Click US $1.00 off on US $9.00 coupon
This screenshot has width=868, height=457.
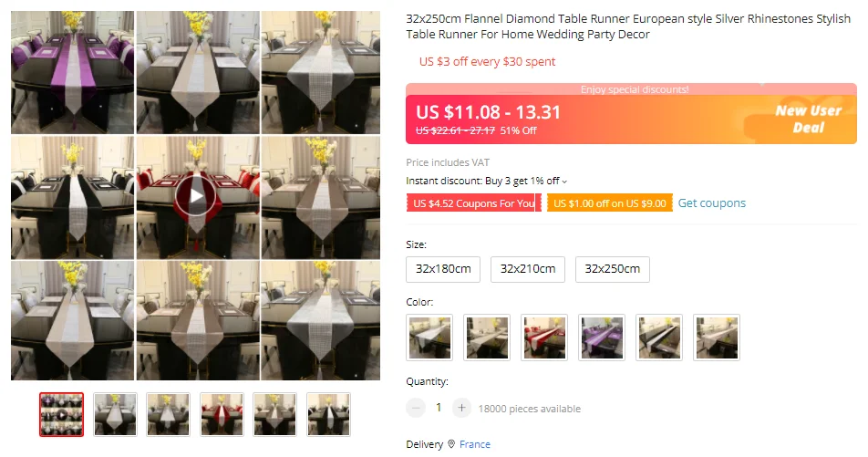609,203
